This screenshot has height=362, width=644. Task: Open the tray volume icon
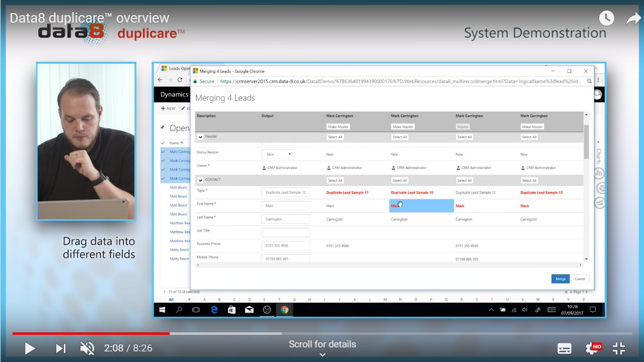(x=525, y=310)
